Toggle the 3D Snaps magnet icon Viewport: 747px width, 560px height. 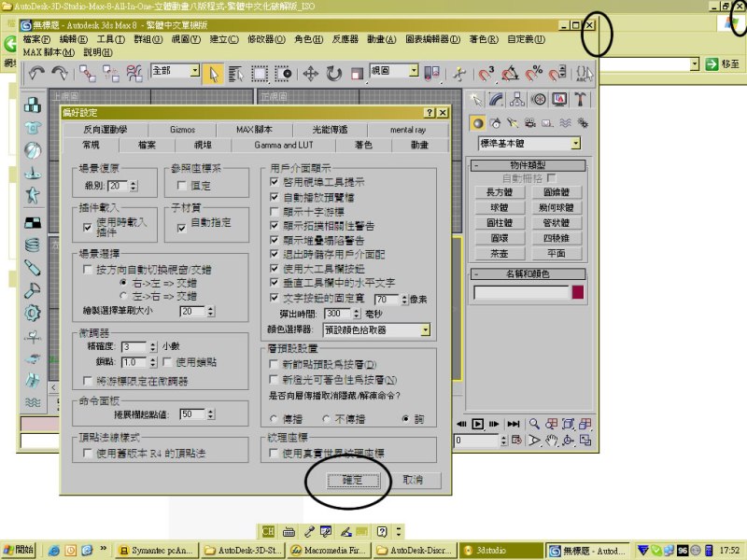click(486, 75)
